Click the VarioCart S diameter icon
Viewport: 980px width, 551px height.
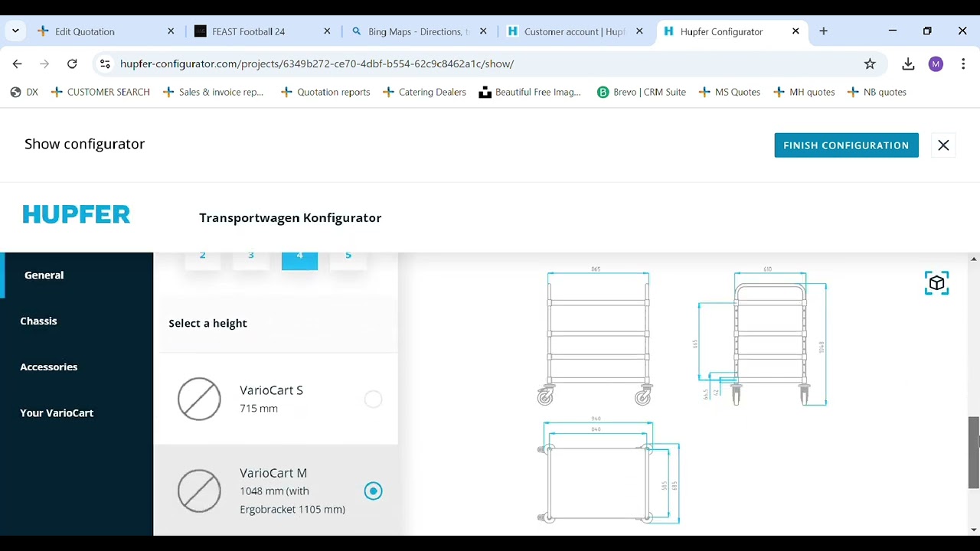199,399
